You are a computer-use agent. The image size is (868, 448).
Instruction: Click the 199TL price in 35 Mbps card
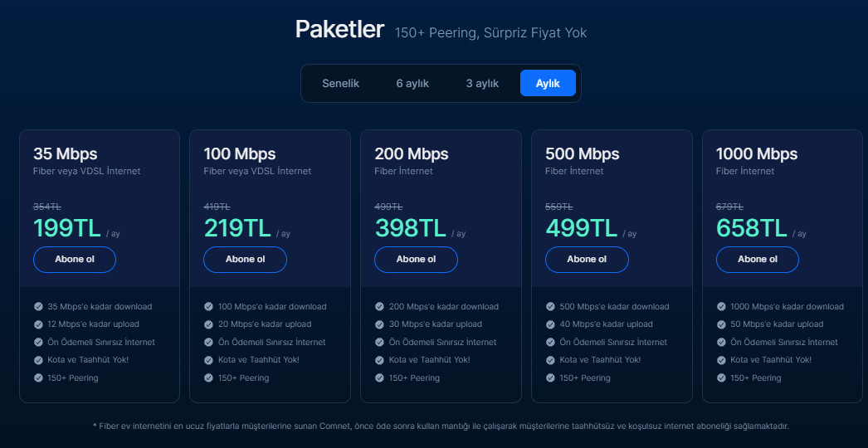[67, 228]
